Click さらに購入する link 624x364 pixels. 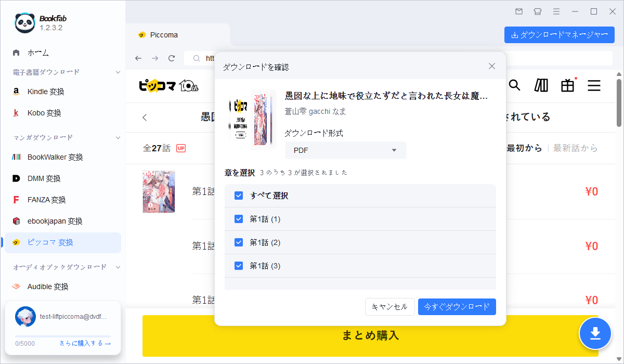point(85,343)
